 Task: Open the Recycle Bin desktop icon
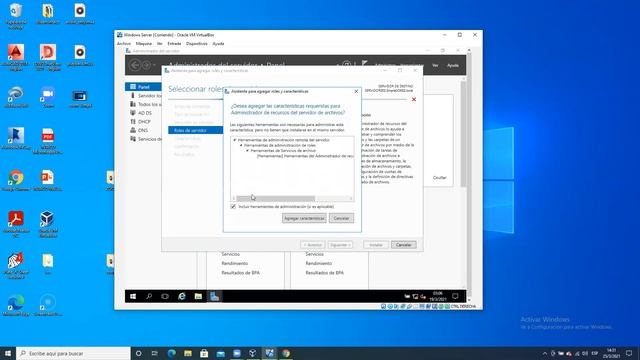pyautogui.click(x=16, y=16)
